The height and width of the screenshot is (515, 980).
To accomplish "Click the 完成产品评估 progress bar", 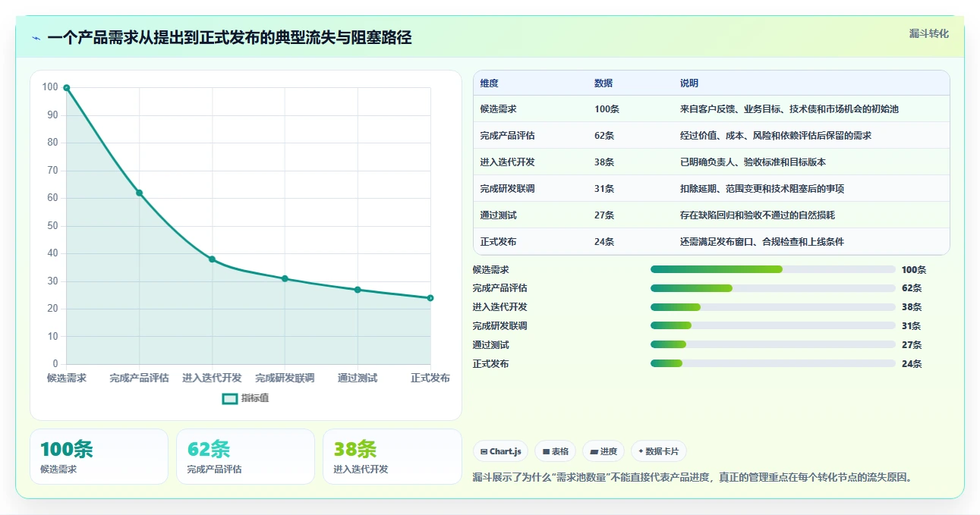I will [773, 288].
